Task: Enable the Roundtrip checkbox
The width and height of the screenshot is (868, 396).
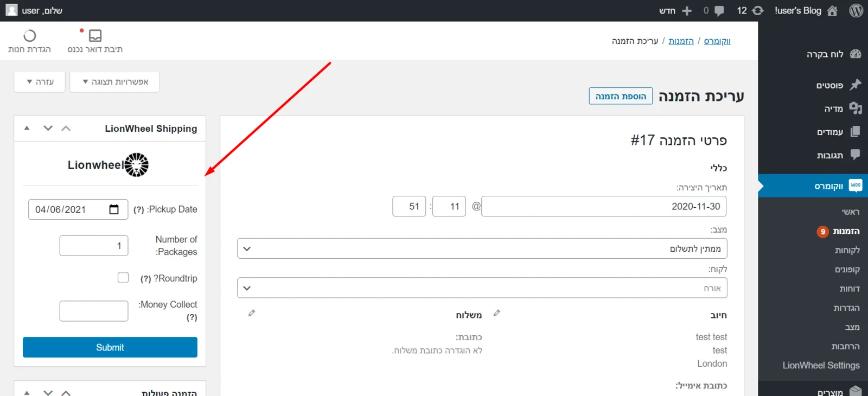Action: tap(123, 277)
